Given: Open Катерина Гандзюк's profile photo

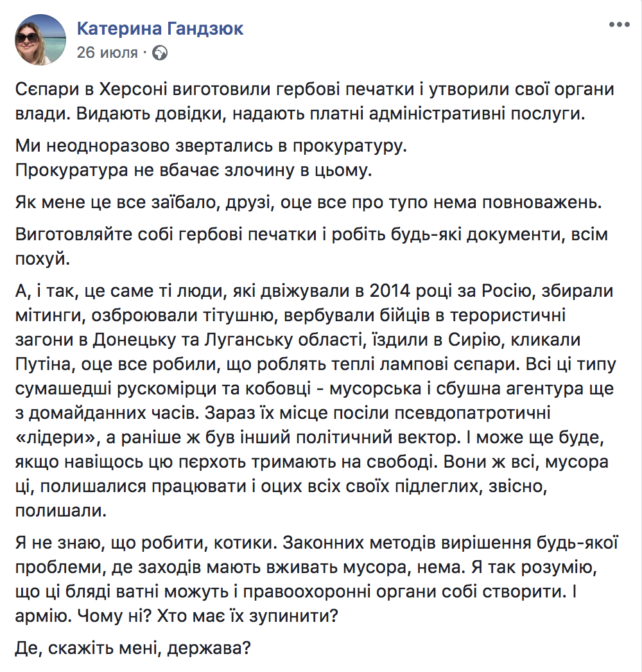Looking at the screenshot, I should [40, 40].
